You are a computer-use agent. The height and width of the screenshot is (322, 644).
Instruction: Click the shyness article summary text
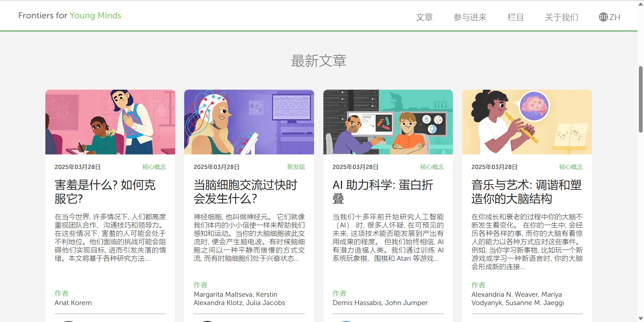tap(110, 238)
